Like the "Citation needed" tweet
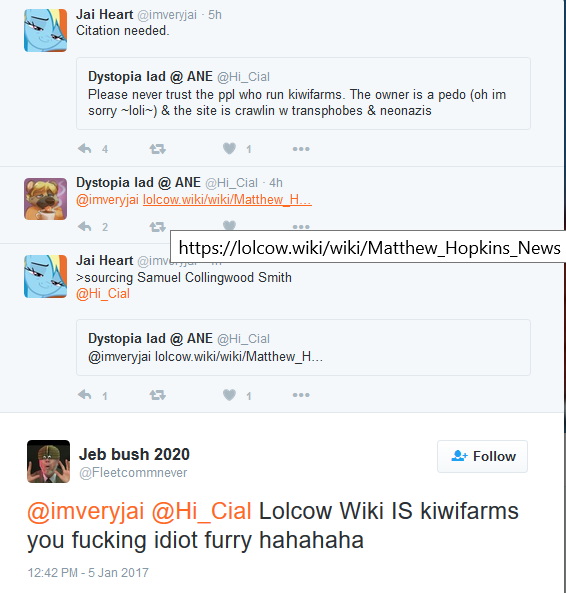The height and width of the screenshot is (593, 566). coord(229,148)
